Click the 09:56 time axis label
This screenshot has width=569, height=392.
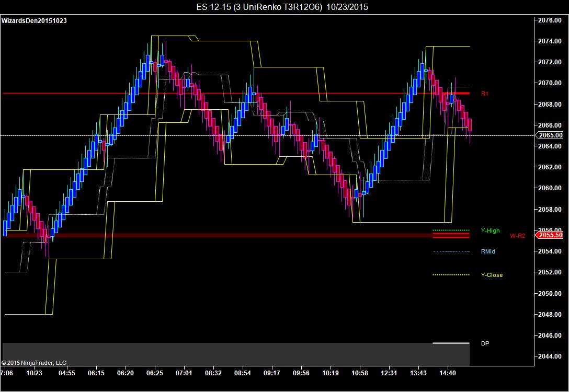pyautogui.click(x=301, y=373)
